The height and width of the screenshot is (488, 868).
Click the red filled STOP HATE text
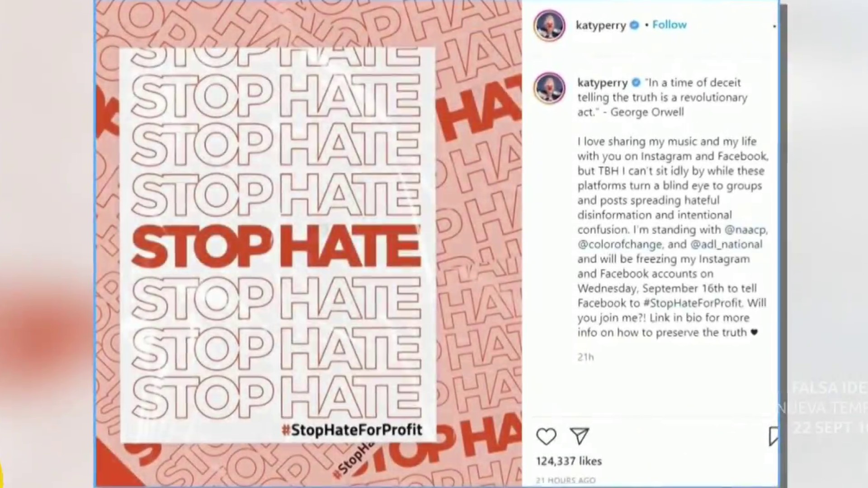[276, 245]
